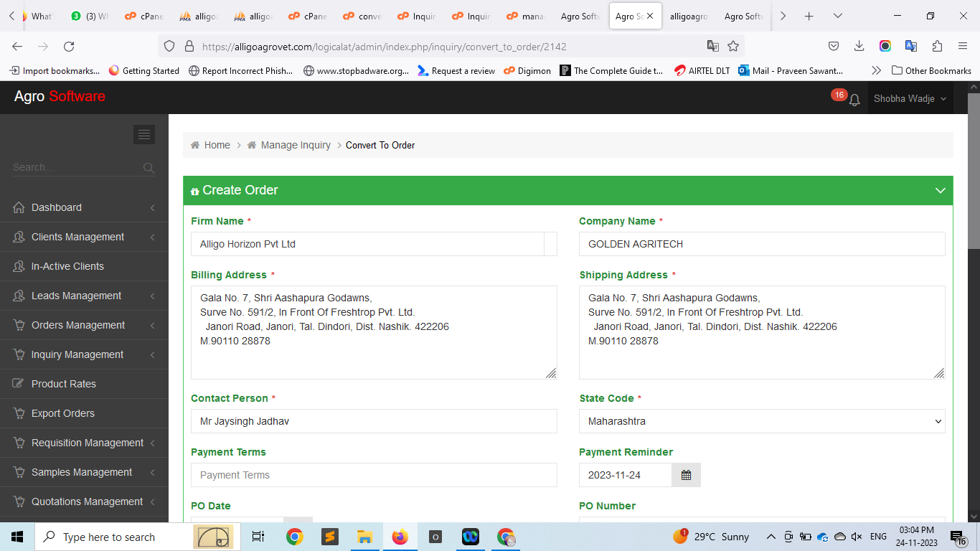
Task: Click the Contact Person text field
Action: (373, 421)
